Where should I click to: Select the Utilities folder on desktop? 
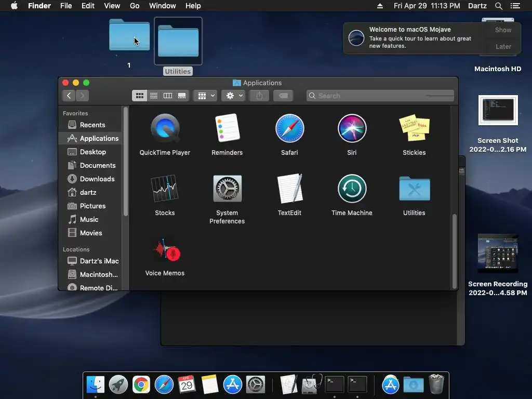click(178, 41)
